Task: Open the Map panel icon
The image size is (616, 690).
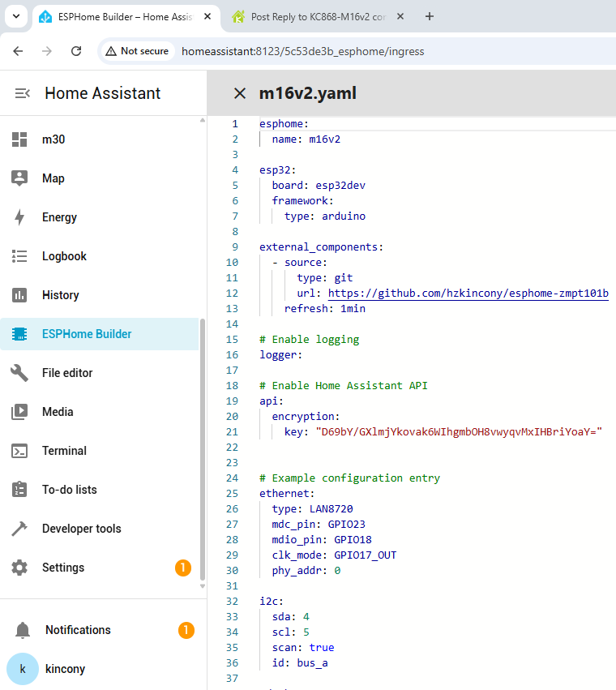Action: point(20,178)
